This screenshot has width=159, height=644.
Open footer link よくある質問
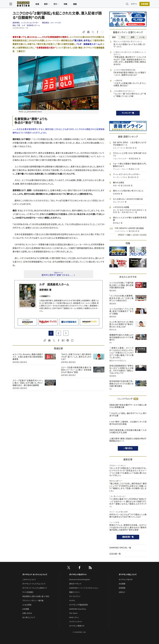(27, 605)
